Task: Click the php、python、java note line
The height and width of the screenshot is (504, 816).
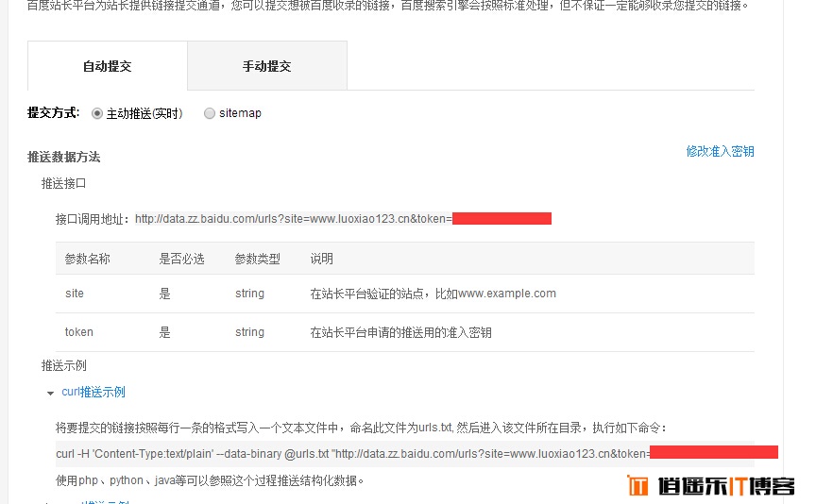Action: coord(210,480)
